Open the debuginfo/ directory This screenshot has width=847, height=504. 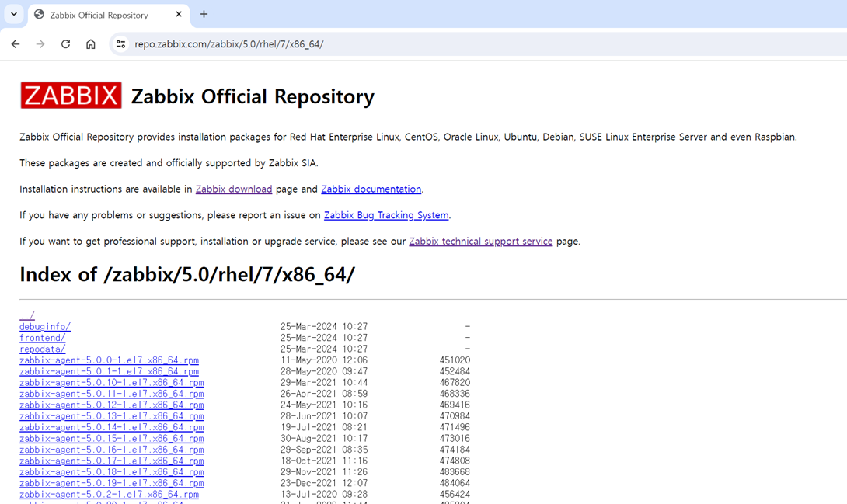pyautogui.click(x=45, y=326)
